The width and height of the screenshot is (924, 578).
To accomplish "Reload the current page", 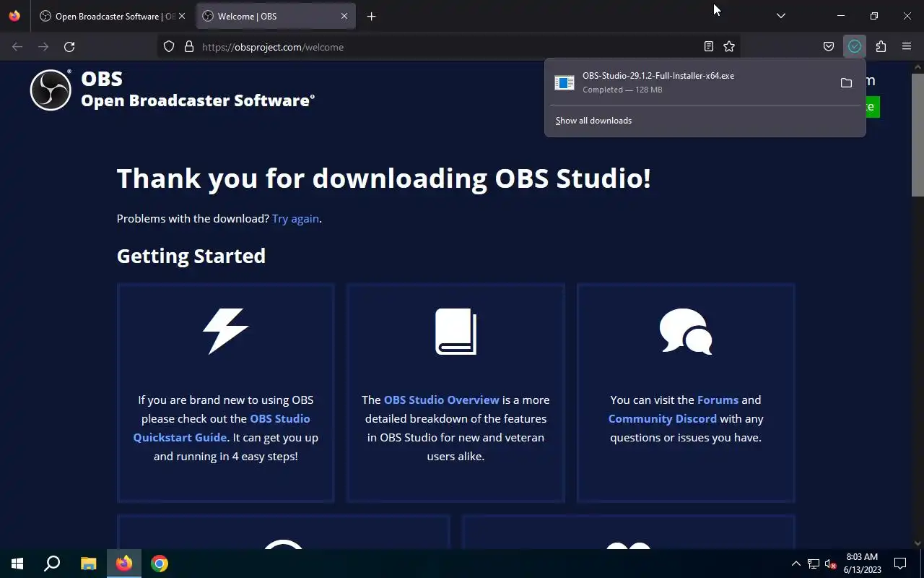I will click(x=69, y=46).
